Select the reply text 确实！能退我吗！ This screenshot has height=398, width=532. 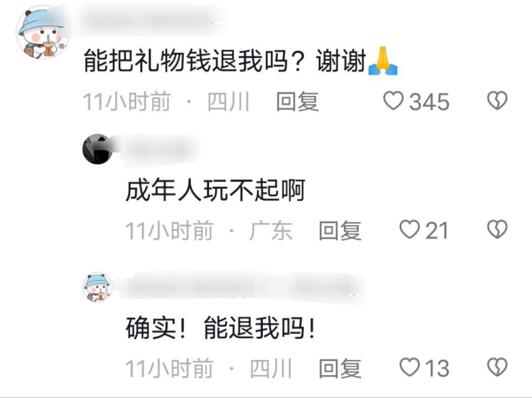click(x=221, y=327)
